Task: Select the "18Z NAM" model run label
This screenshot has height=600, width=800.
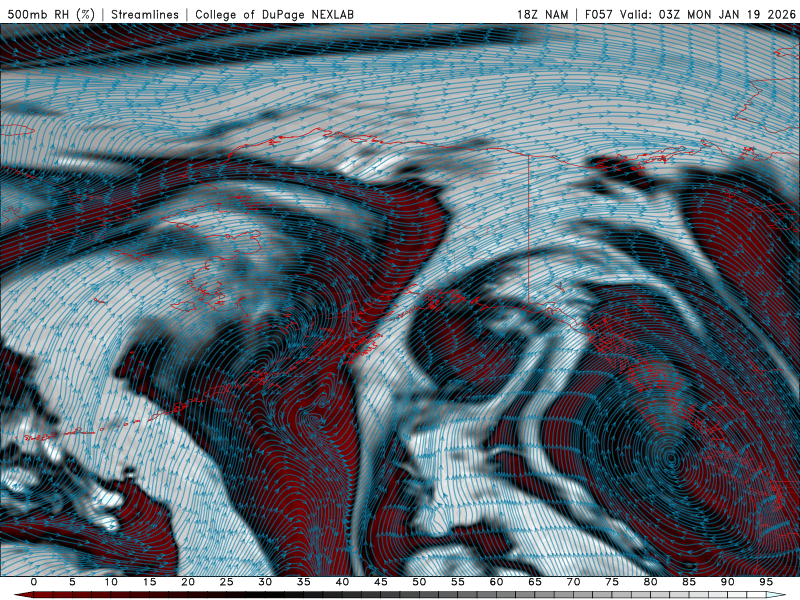Action: (x=543, y=14)
